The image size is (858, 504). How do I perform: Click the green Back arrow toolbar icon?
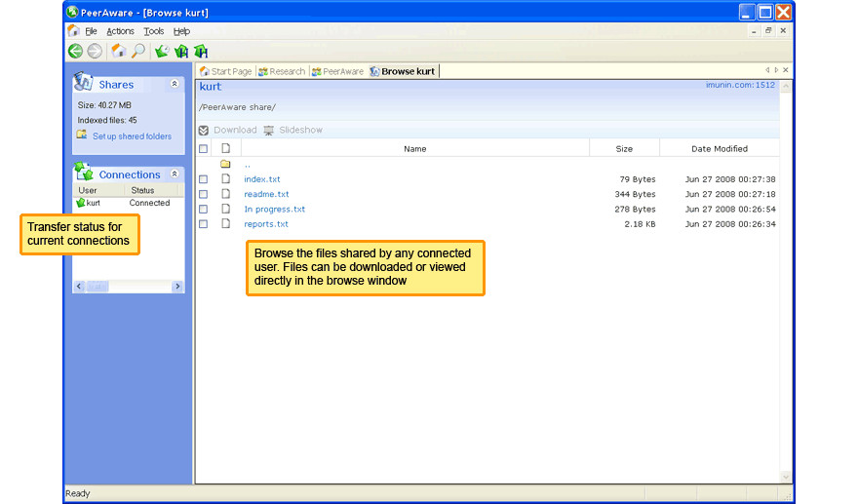pyautogui.click(x=75, y=51)
